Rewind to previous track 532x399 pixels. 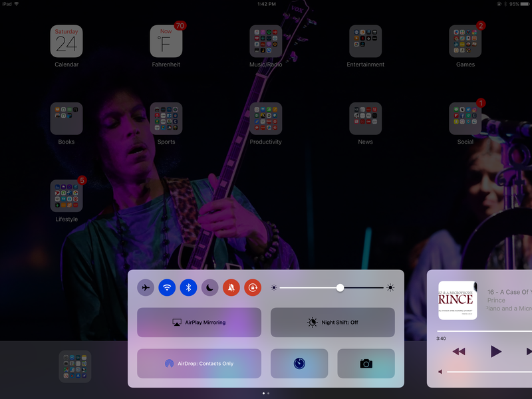pos(459,352)
